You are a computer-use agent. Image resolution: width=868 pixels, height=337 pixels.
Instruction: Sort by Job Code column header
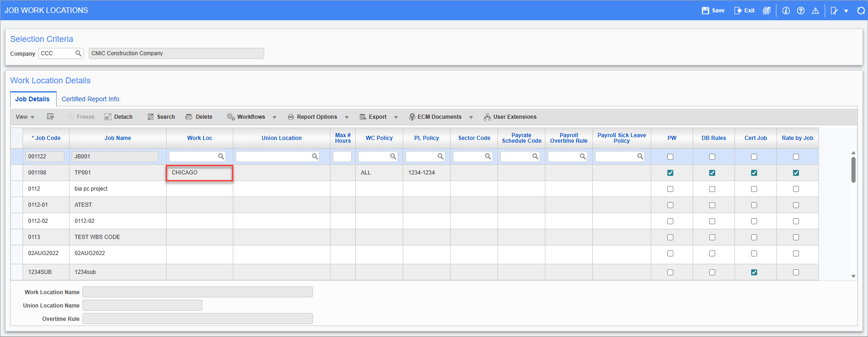tap(46, 138)
